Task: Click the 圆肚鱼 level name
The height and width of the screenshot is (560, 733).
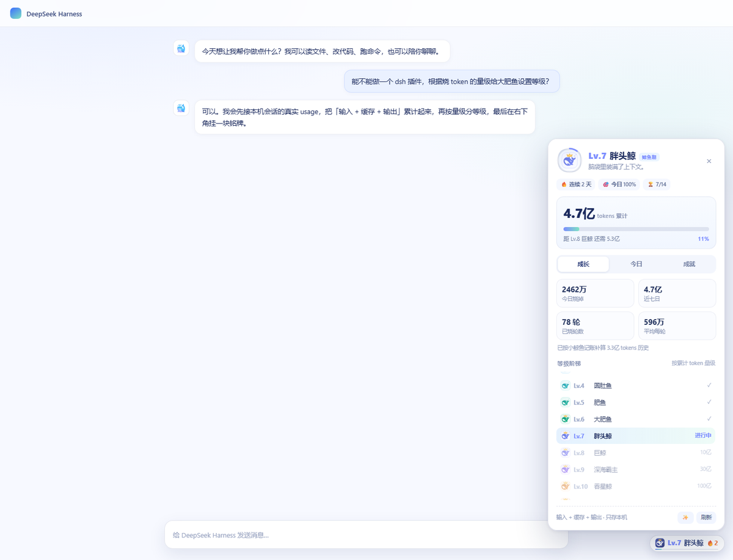Action: tap(602, 386)
